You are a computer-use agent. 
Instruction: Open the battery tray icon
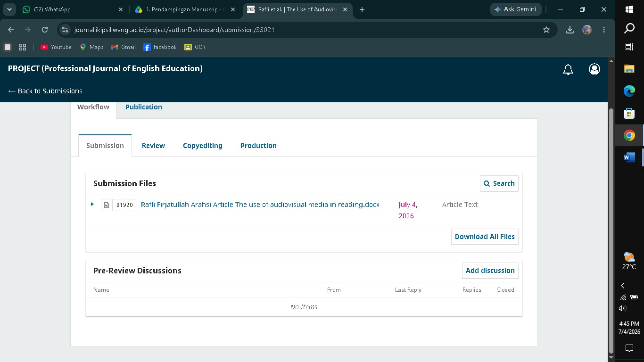point(634,297)
